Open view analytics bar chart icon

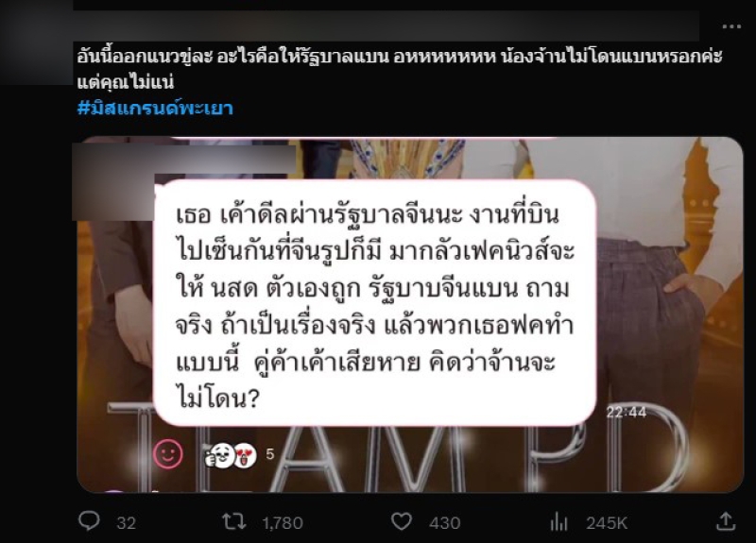tap(558, 522)
